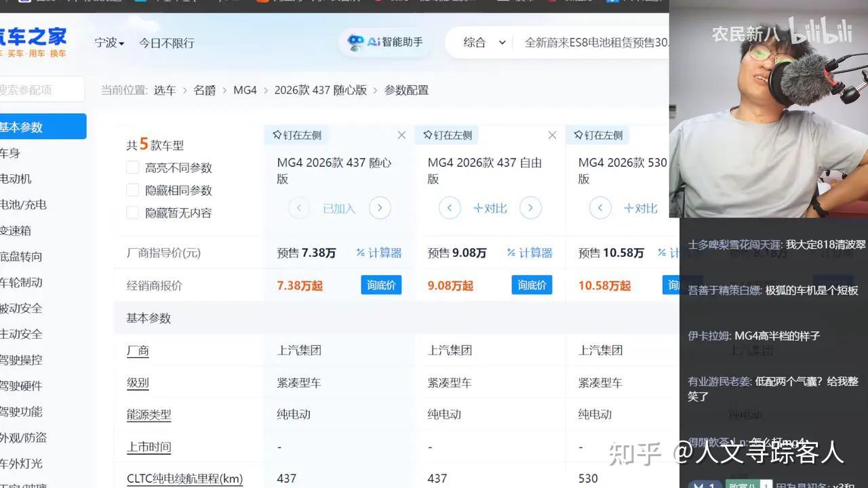Click the pin icon to pin 自由版 left
868x488 pixels.
point(446,135)
